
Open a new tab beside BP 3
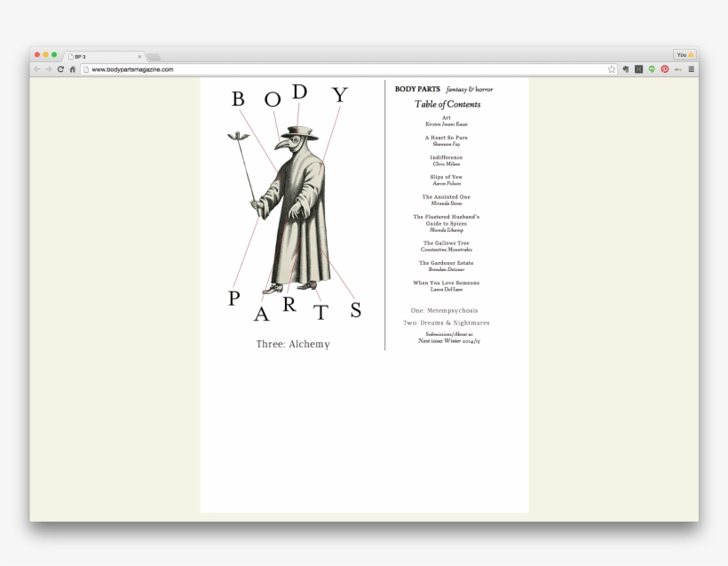[154, 57]
